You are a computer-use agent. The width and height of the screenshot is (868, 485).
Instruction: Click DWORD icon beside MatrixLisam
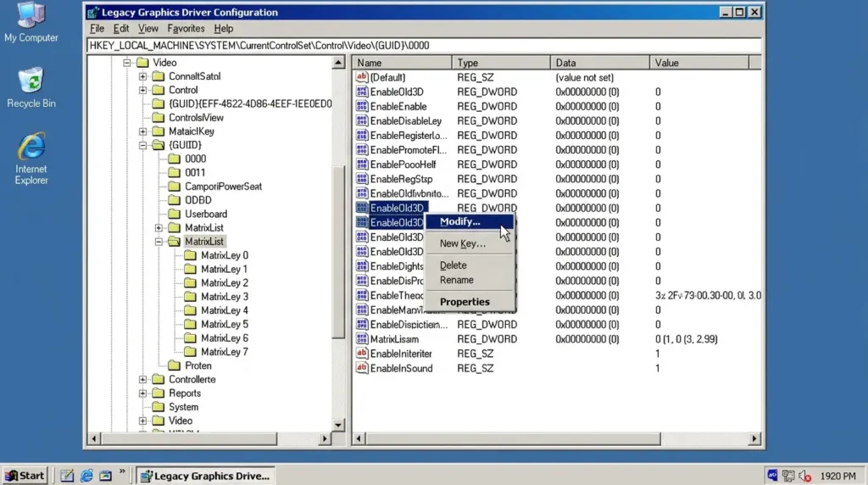tap(362, 339)
